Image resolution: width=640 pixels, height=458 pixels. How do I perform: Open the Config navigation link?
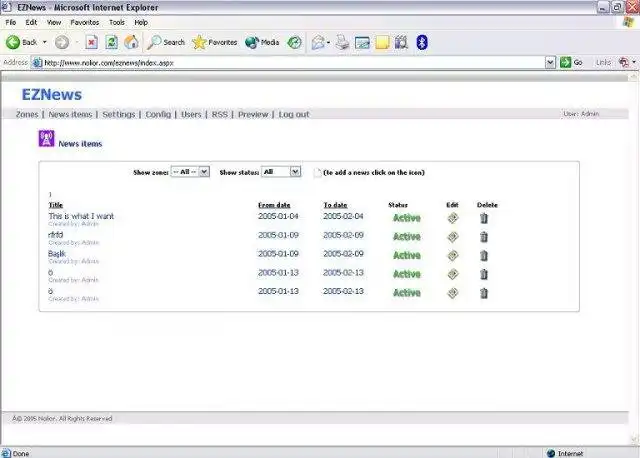pos(158,114)
